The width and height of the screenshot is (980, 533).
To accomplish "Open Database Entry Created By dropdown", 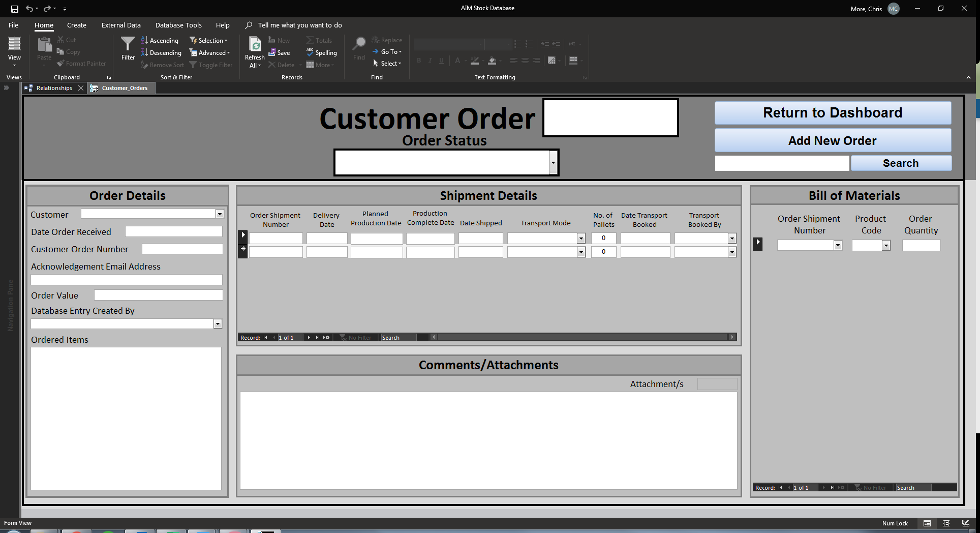I will tap(218, 324).
